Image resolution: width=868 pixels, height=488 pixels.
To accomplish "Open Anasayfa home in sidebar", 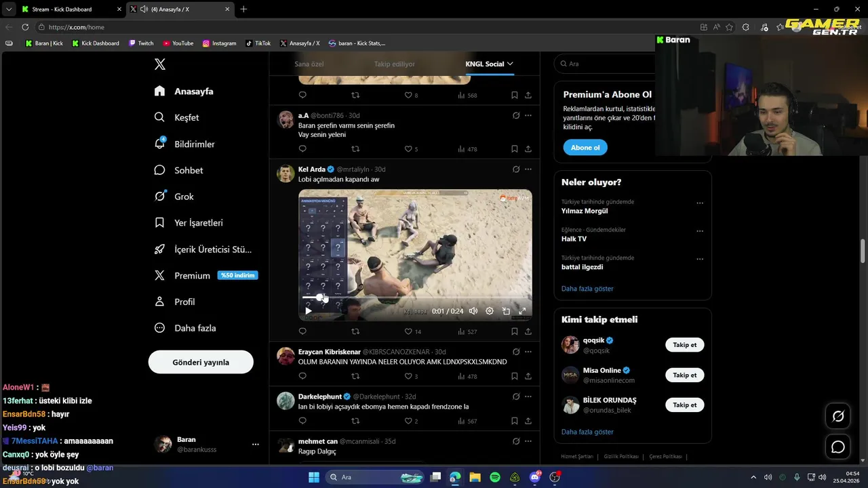I will click(184, 91).
